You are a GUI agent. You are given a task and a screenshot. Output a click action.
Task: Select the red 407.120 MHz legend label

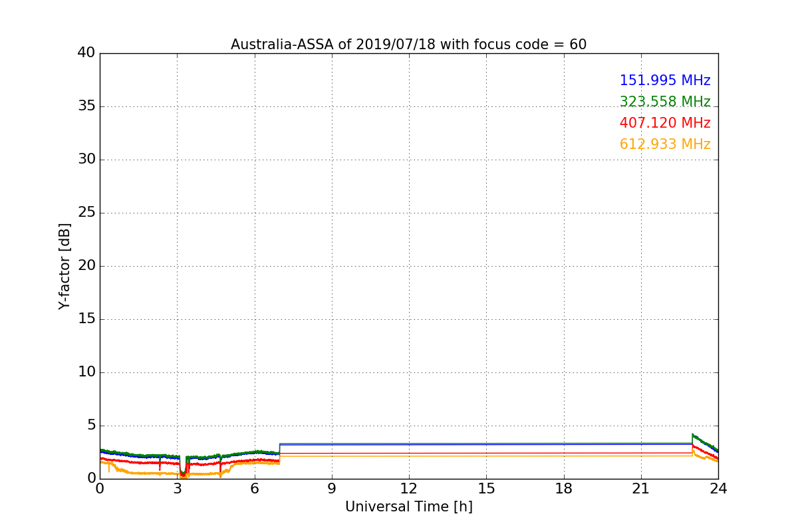(665, 123)
